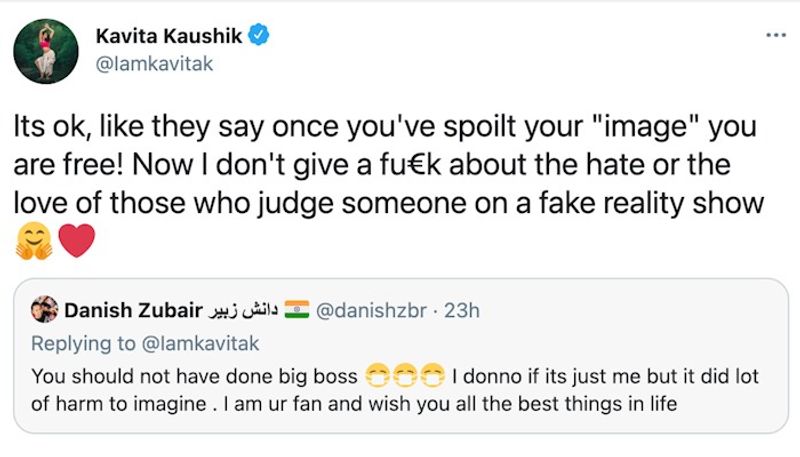Viewport: 800px width, 457px height.
Task: Click the India flag emoji
Action: tap(296, 310)
